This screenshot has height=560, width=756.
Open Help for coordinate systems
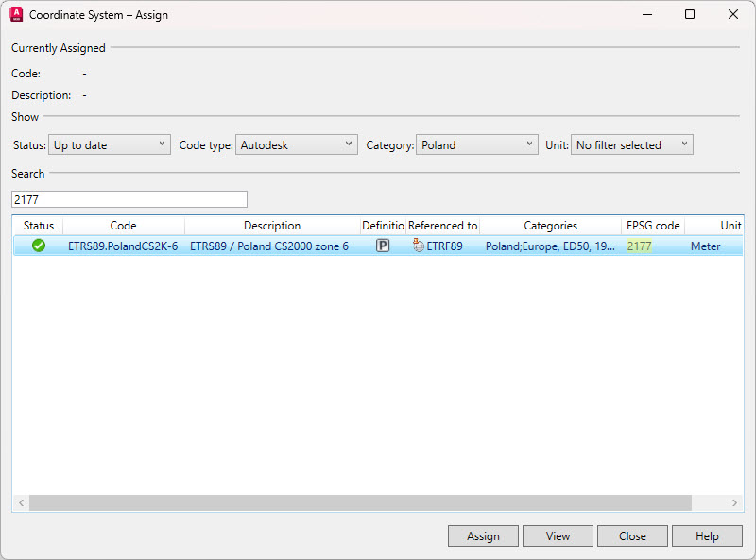coord(707,536)
